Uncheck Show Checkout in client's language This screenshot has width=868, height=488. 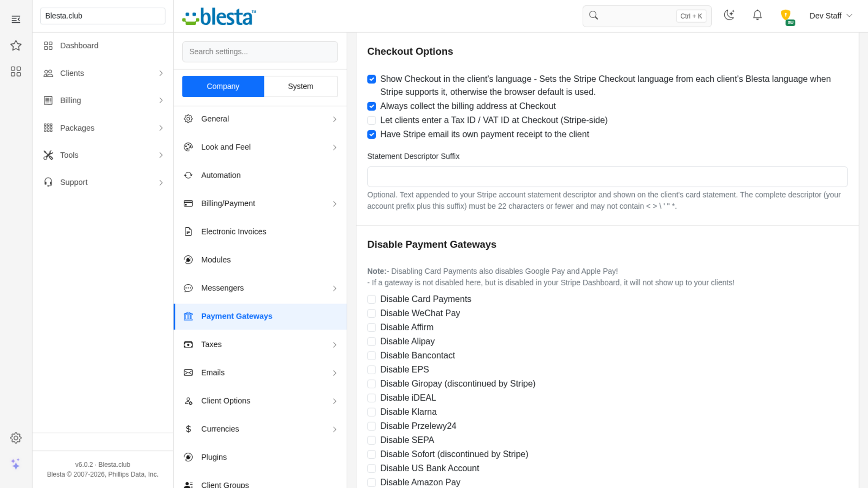coord(372,79)
